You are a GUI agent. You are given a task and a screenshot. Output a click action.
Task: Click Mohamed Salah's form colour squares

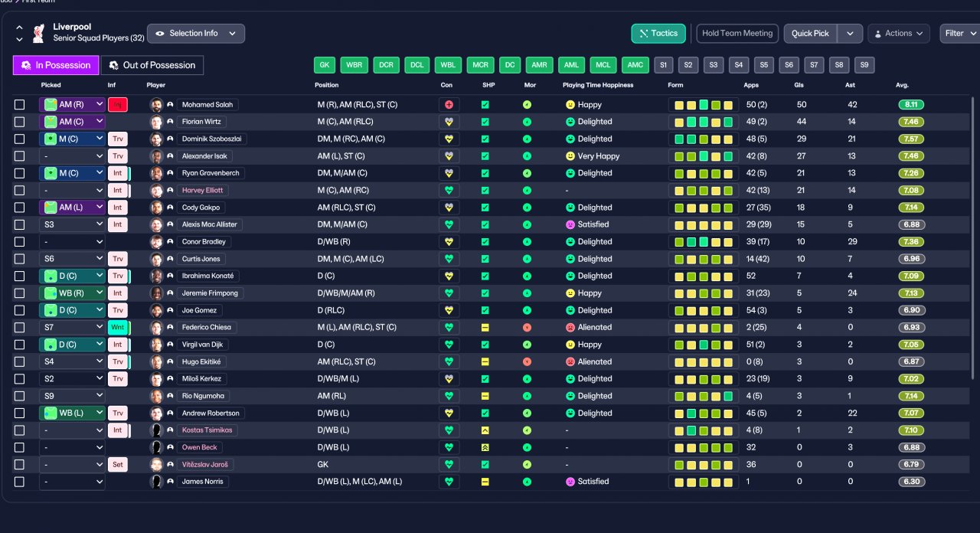coord(704,105)
